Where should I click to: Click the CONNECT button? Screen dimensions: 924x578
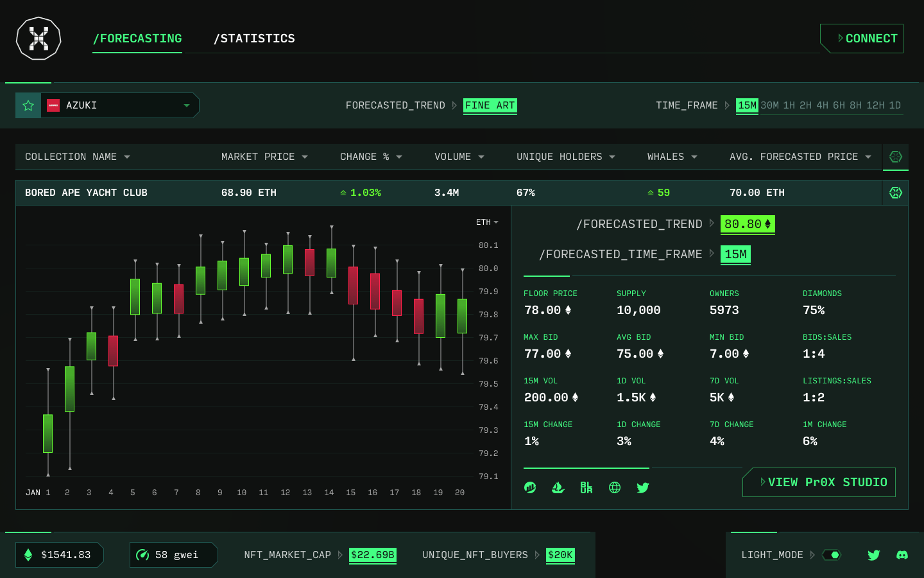(861, 38)
